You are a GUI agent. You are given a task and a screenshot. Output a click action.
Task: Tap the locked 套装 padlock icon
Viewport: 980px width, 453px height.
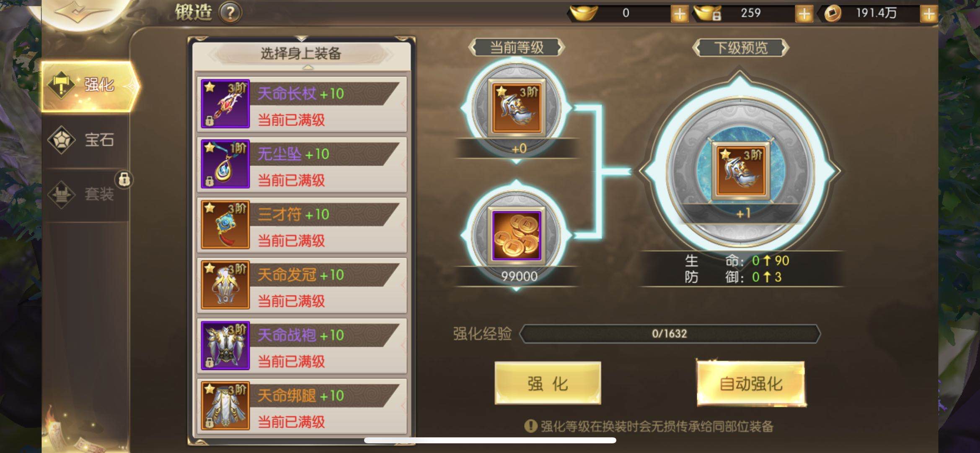tap(124, 180)
